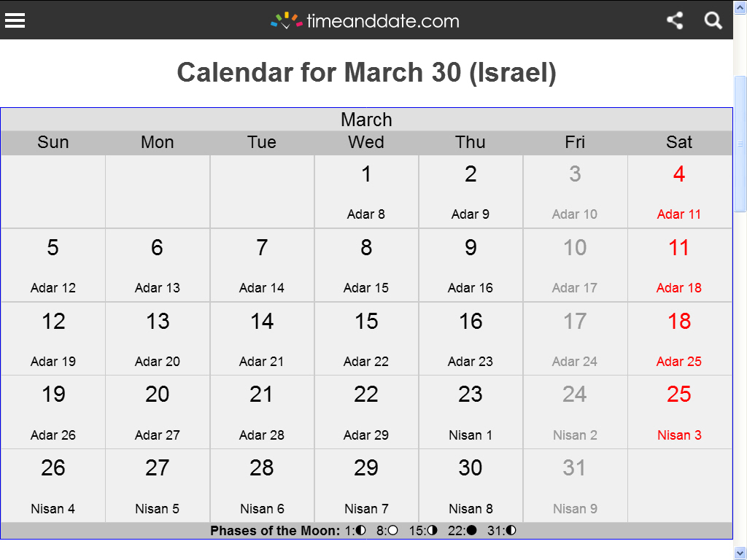747x560 pixels.
Task: Click the moon phase icon for 15th
Action: (432, 530)
